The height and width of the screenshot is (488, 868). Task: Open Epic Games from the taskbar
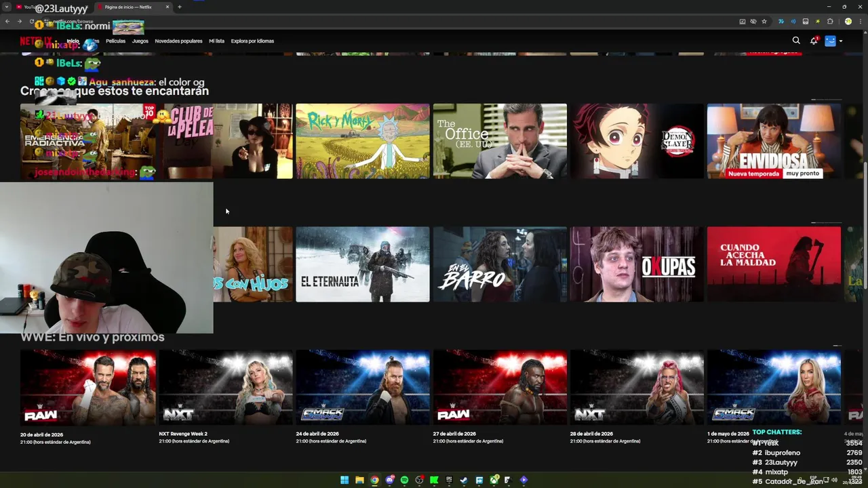449,480
